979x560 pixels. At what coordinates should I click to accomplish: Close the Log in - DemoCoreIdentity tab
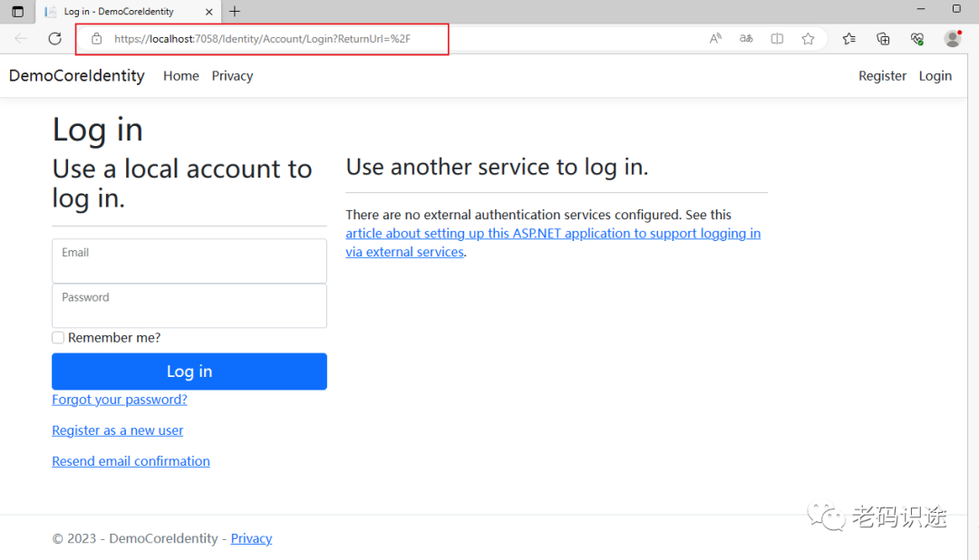point(208,12)
